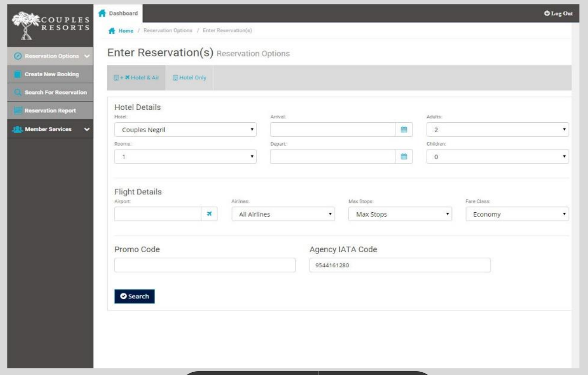The height and width of the screenshot is (375, 588).
Task: Click the Dashboard home icon
Action: [x=101, y=13]
